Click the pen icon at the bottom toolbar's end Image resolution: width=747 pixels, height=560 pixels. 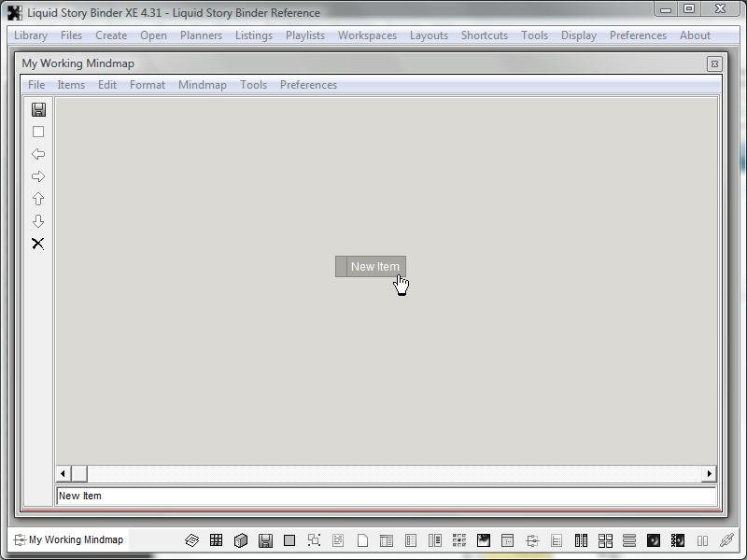coord(726,540)
